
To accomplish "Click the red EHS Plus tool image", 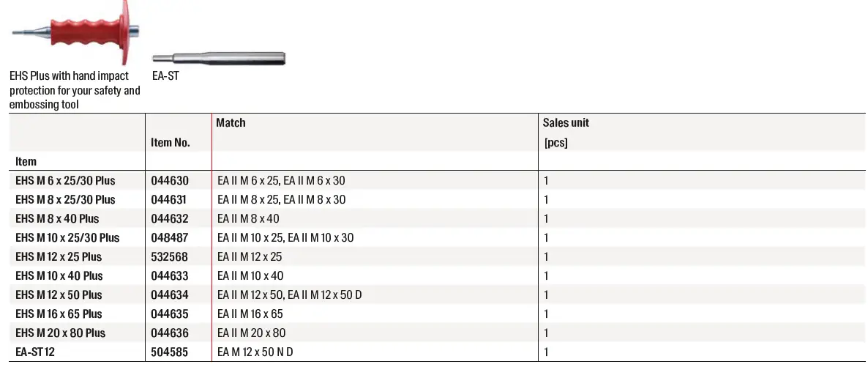I will point(72,34).
